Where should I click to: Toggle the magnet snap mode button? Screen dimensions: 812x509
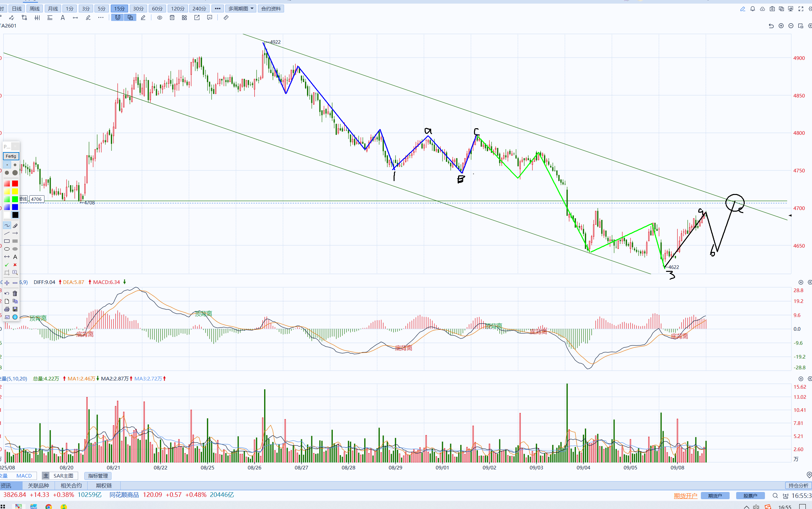117,18
